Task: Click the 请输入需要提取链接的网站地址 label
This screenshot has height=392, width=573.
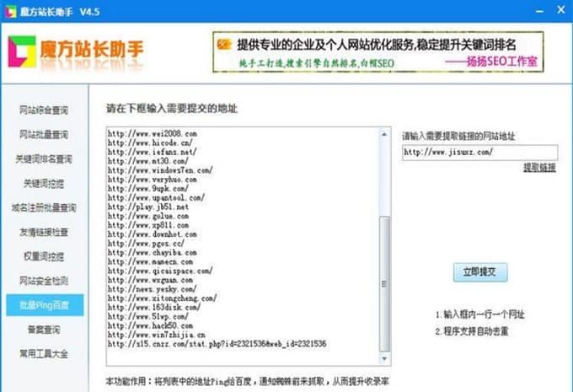Action: (458, 137)
